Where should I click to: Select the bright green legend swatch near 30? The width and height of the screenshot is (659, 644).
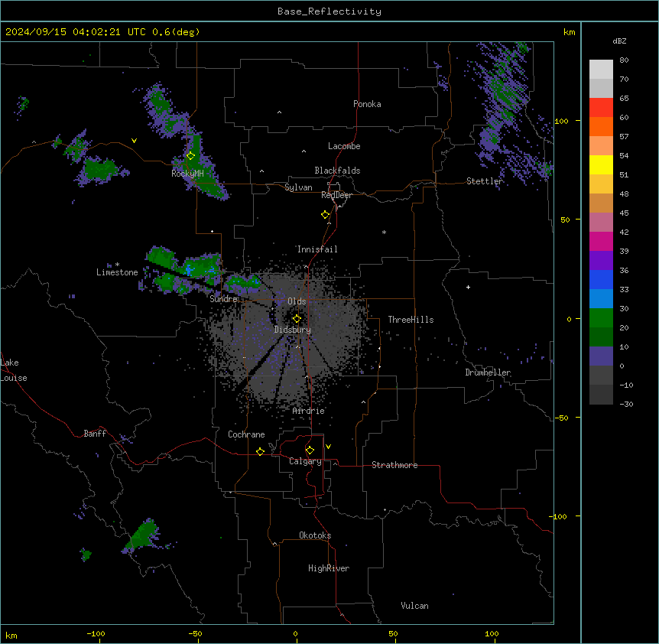pos(601,318)
